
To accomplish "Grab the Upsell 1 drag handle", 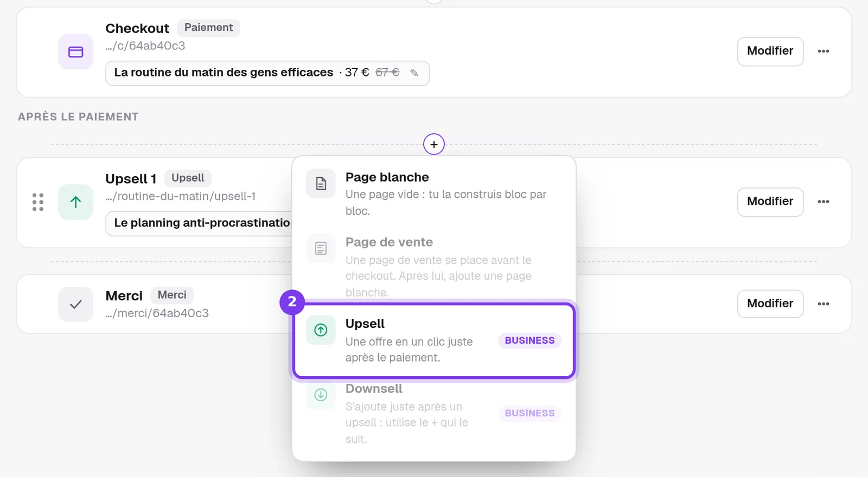I will [38, 202].
